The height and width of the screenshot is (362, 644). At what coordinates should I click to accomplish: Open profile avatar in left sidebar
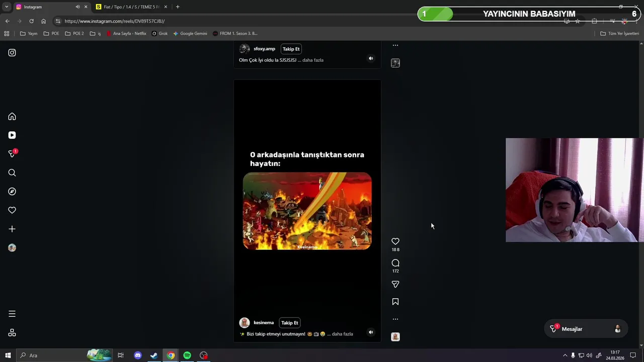[x=12, y=248]
